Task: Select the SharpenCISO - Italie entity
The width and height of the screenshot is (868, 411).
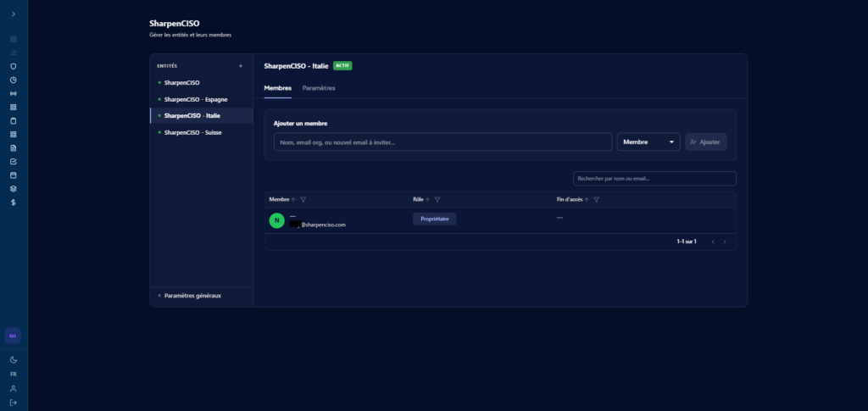Action: click(202, 115)
